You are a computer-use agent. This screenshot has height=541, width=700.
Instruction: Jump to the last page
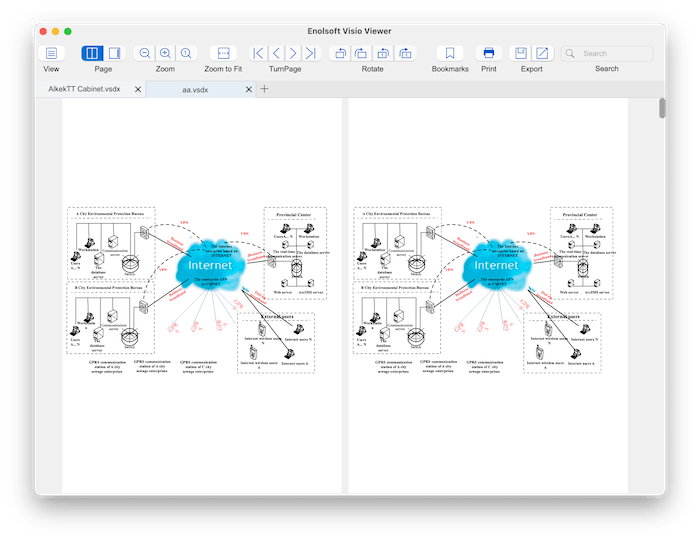310,53
